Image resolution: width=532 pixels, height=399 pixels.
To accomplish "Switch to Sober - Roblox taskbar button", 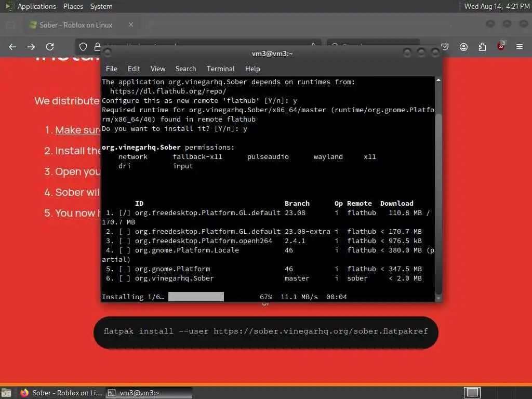I will pos(61,393).
